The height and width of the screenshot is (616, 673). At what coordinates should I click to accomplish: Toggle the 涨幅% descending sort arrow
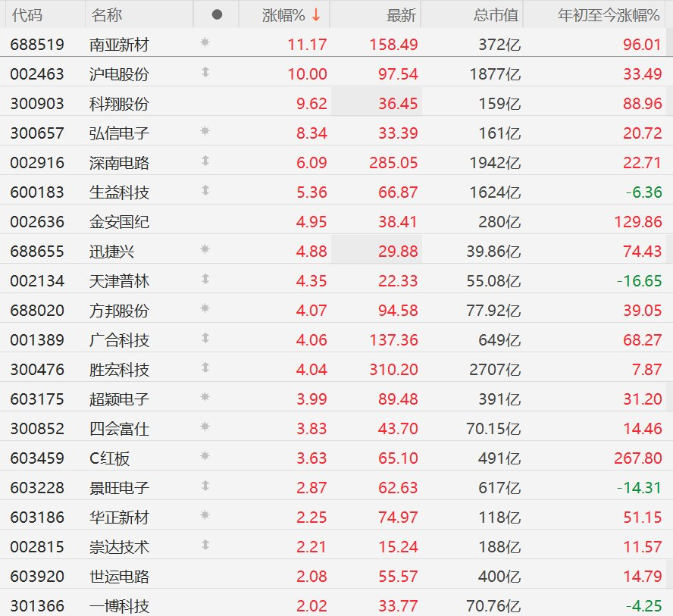point(316,15)
